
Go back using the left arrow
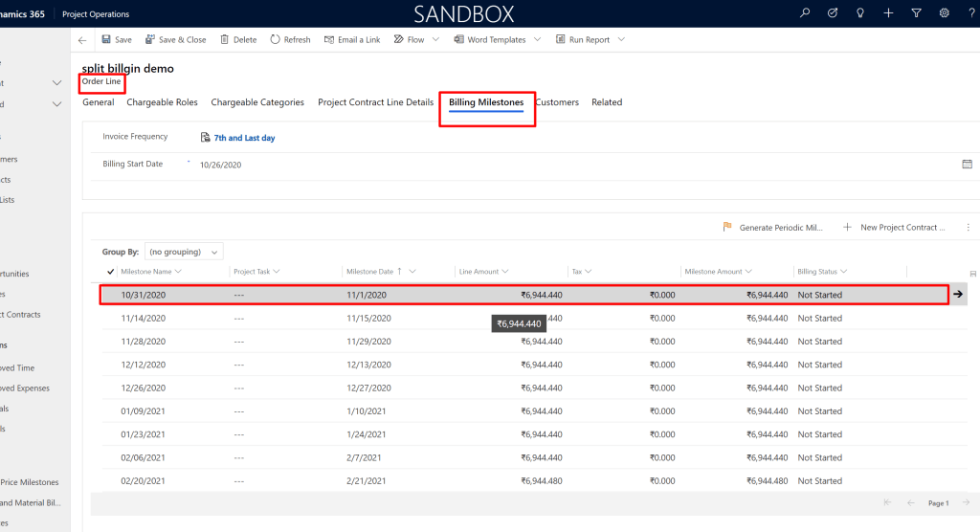pyautogui.click(x=82, y=40)
